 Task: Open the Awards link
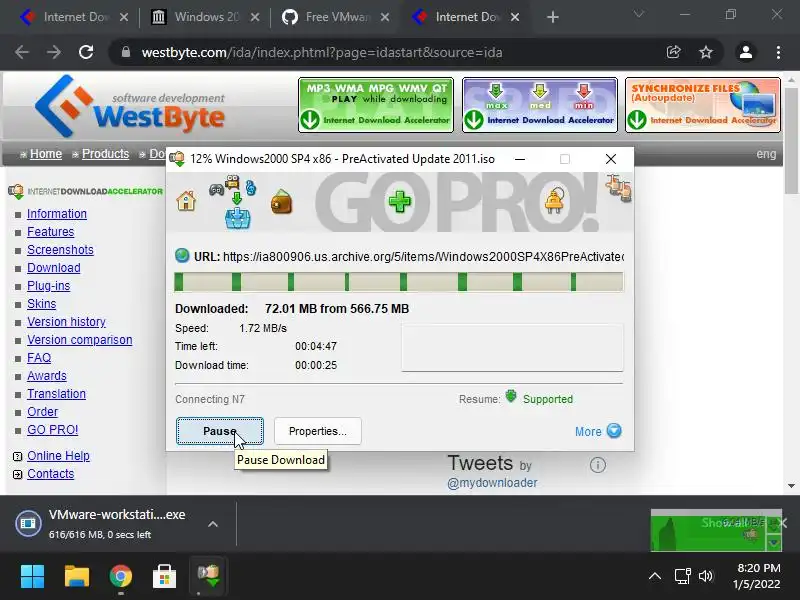click(x=46, y=376)
